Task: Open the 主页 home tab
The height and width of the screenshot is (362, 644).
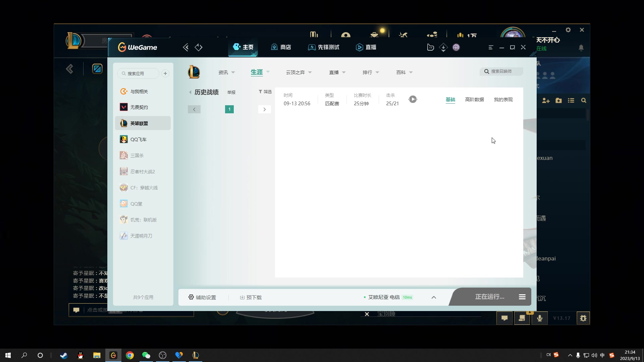Action: [x=243, y=47]
